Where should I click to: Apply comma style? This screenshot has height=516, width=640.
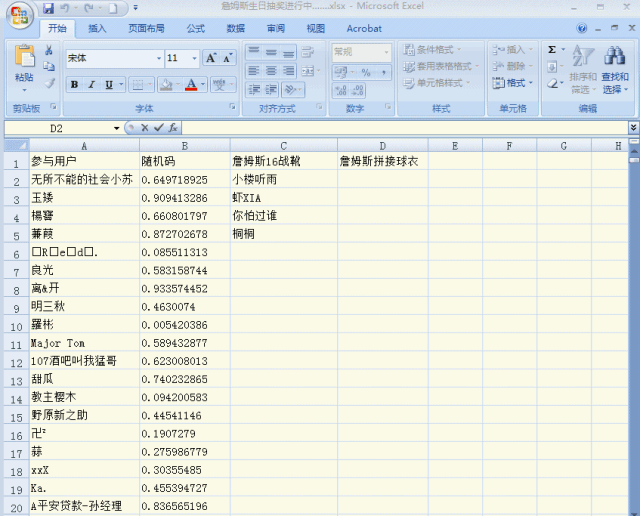pyautogui.click(x=384, y=72)
